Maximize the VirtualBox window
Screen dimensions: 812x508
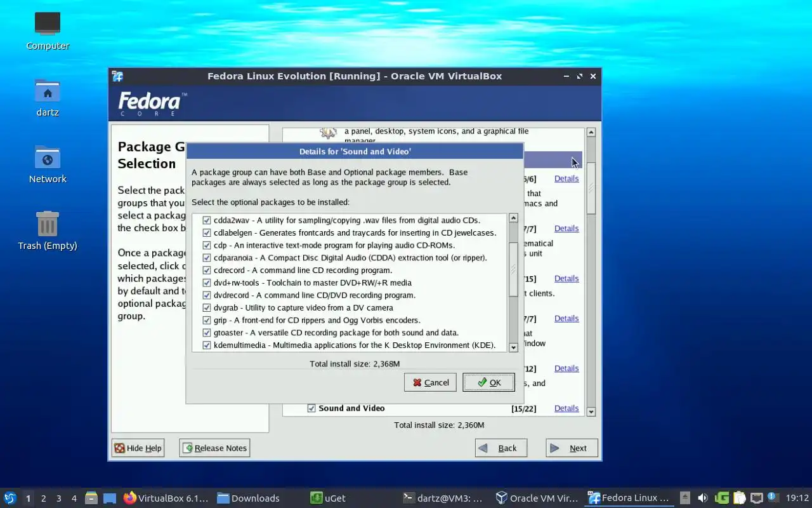[579, 76]
